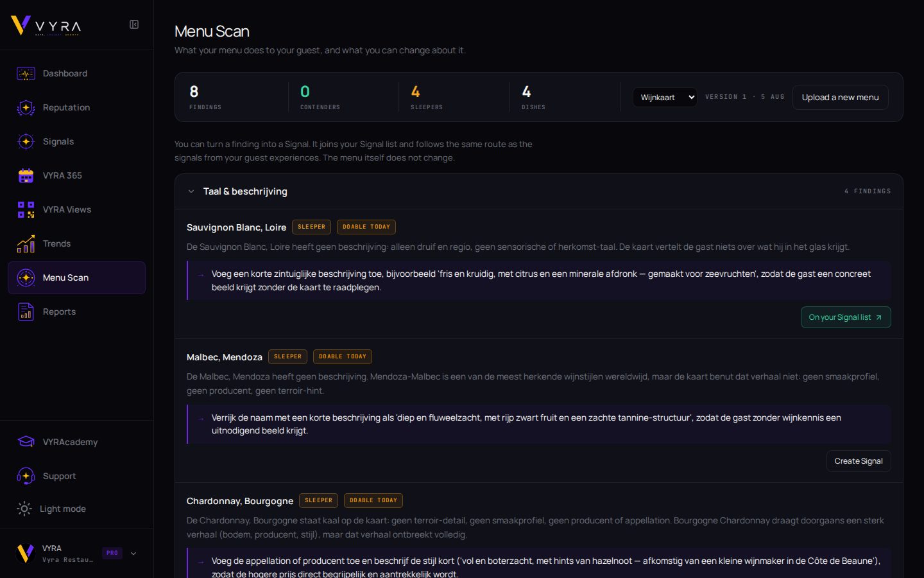Click the Malbec, Mendoza finding title
The height and width of the screenshot is (578, 924).
[225, 357]
